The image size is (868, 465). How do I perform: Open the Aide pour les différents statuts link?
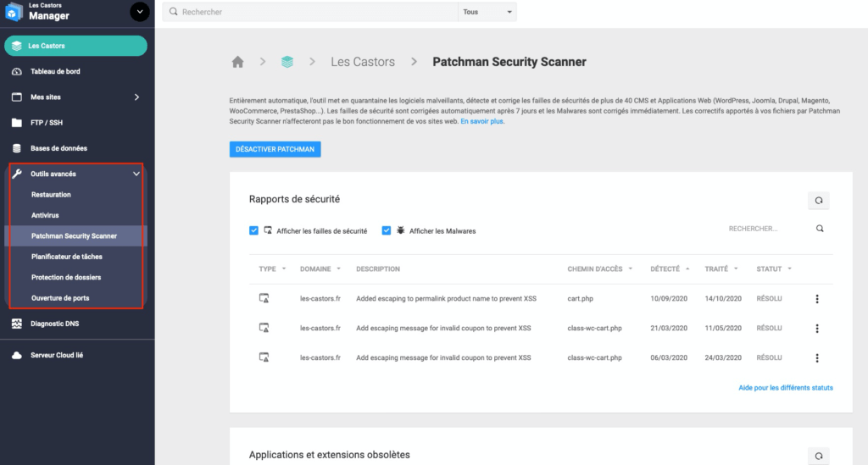coord(786,388)
